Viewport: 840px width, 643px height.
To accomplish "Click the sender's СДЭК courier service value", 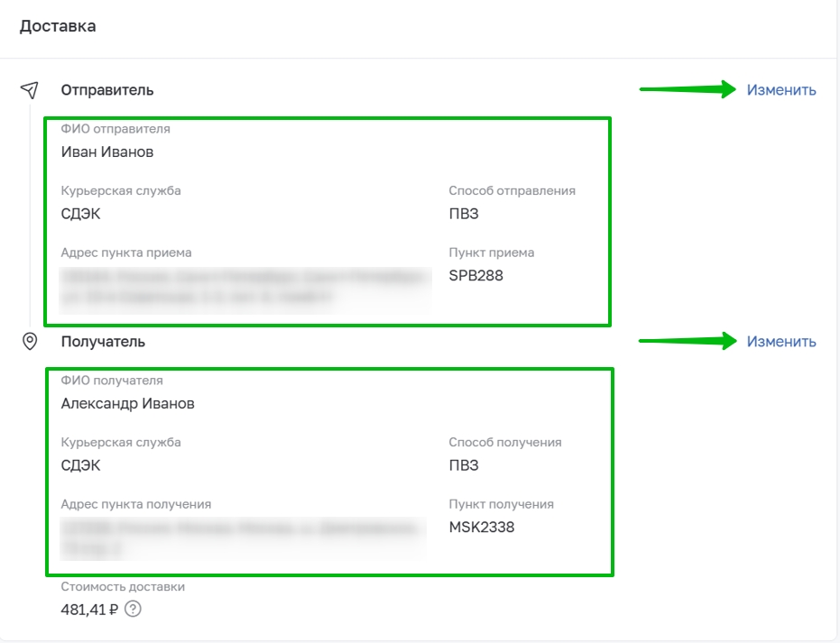I will click(80, 214).
